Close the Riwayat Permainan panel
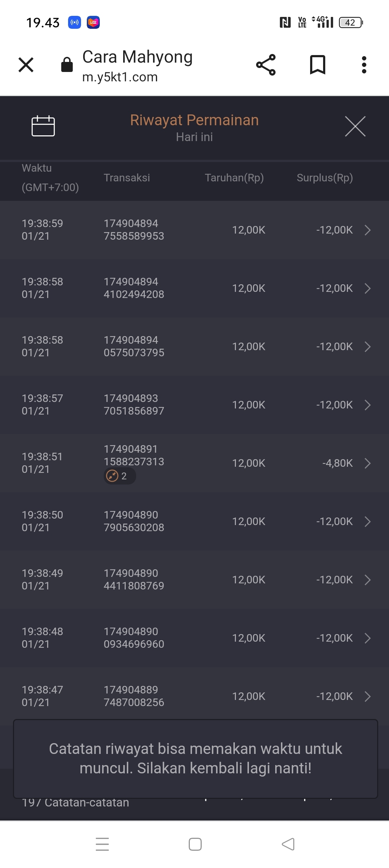This screenshot has height=868, width=389. (355, 126)
